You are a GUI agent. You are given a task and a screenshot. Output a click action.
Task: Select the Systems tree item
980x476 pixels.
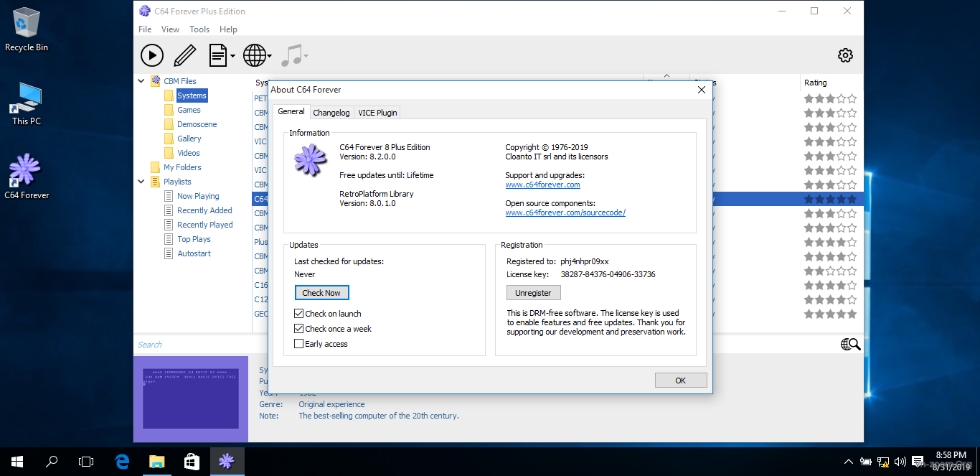pos(192,95)
